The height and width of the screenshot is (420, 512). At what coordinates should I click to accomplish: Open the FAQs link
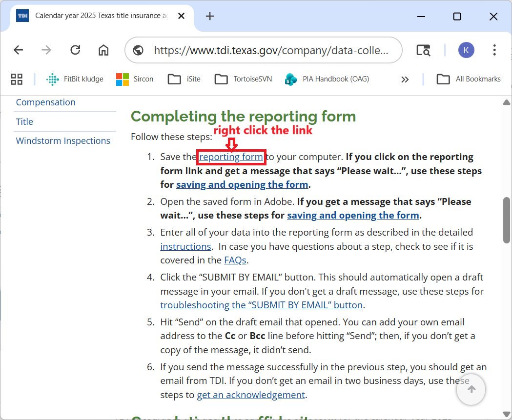(x=235, y=260)
